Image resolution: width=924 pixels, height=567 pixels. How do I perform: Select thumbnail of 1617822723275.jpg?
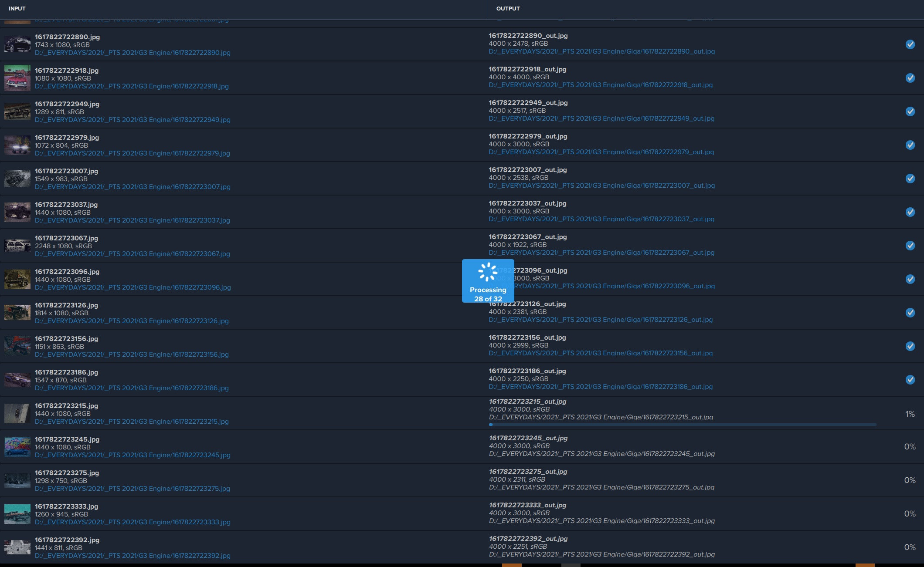click(17, 480)
